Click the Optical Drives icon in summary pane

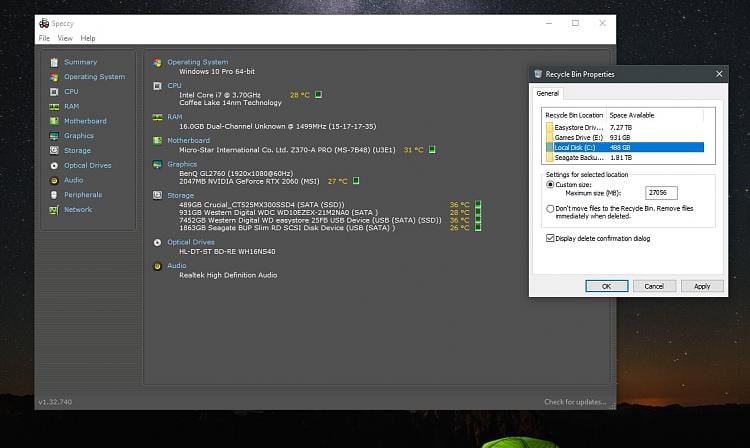tap(157, 242)
